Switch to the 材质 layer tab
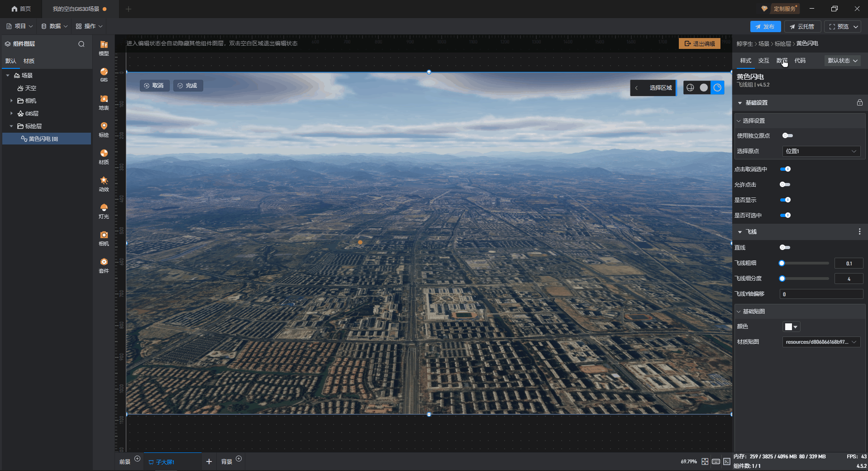 (29, 61)
